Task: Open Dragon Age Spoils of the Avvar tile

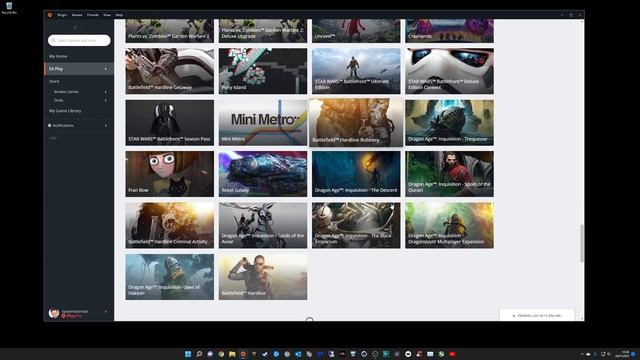Action: tap(263, 225)
